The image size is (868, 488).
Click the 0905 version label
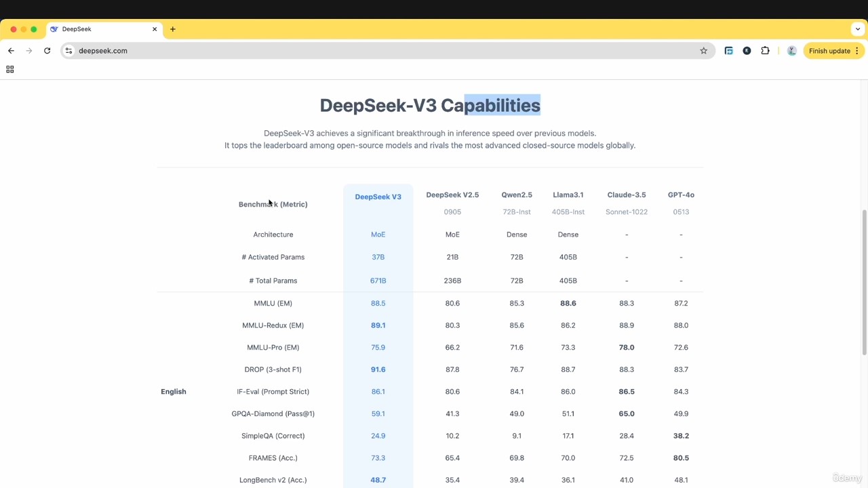coord(452,212)
